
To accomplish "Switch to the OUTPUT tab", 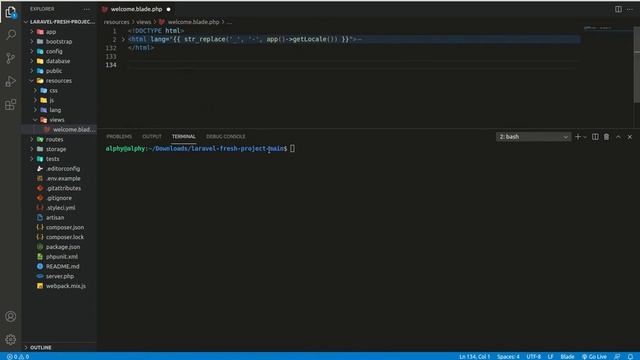I will click(152, 136).
